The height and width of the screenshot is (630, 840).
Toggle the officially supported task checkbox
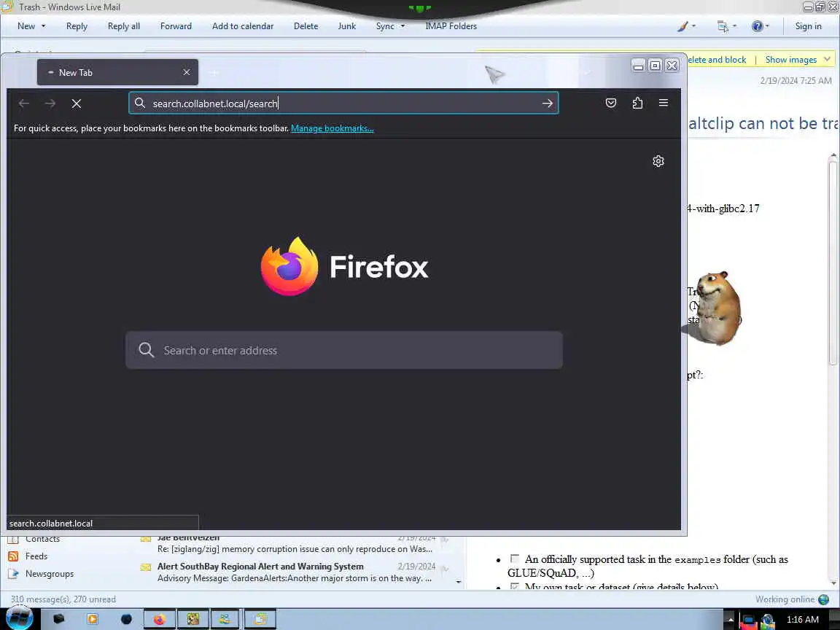point(515,559)
